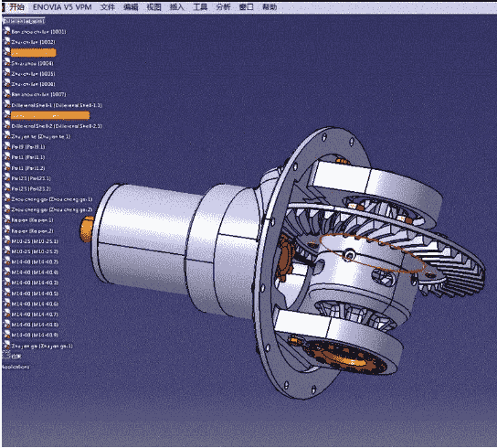Click the icon beside Part23 (Part23.1)
Screen dimensions: 497x448
pyautogui.click(x=7, y=177)
